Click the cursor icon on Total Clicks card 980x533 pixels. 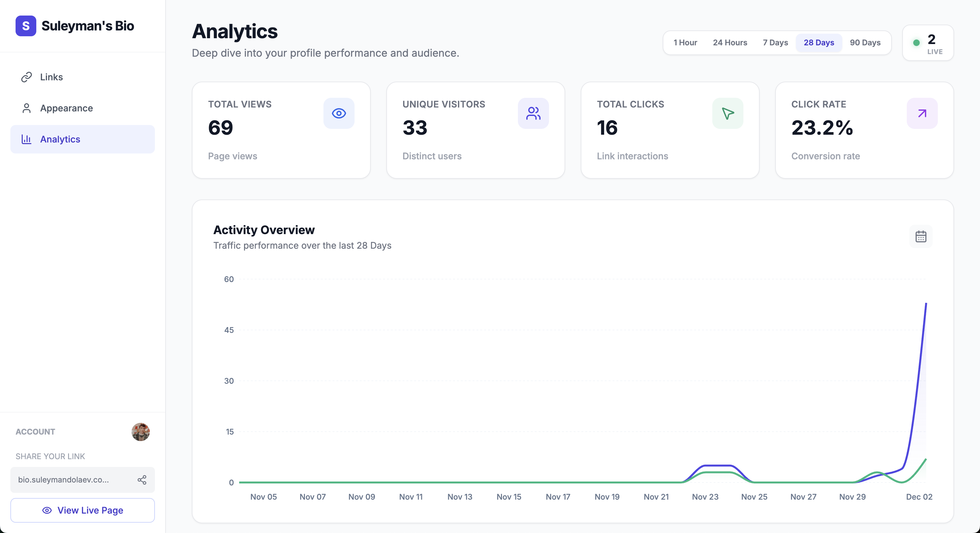pyautogui.click(x=728, y=113)
